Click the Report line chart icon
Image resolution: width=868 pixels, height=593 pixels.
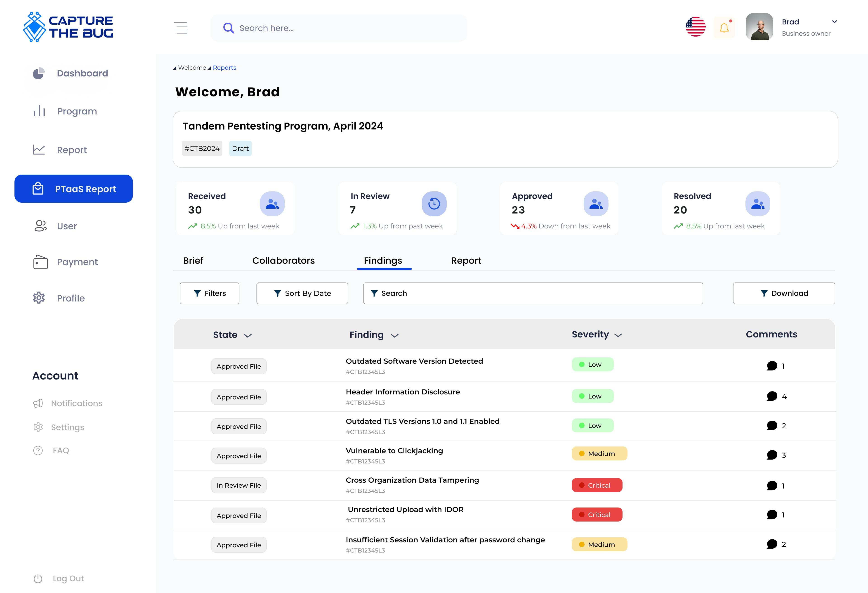click(39, 150)
